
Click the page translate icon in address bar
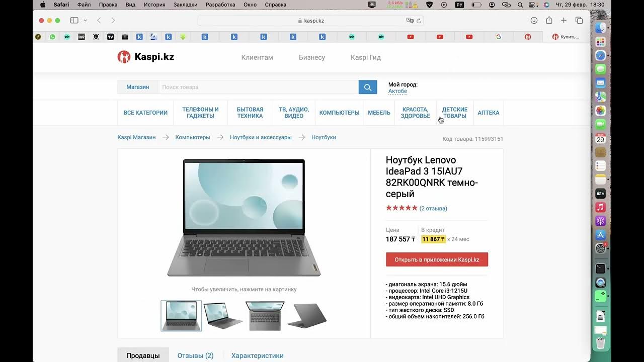point(410,21)
